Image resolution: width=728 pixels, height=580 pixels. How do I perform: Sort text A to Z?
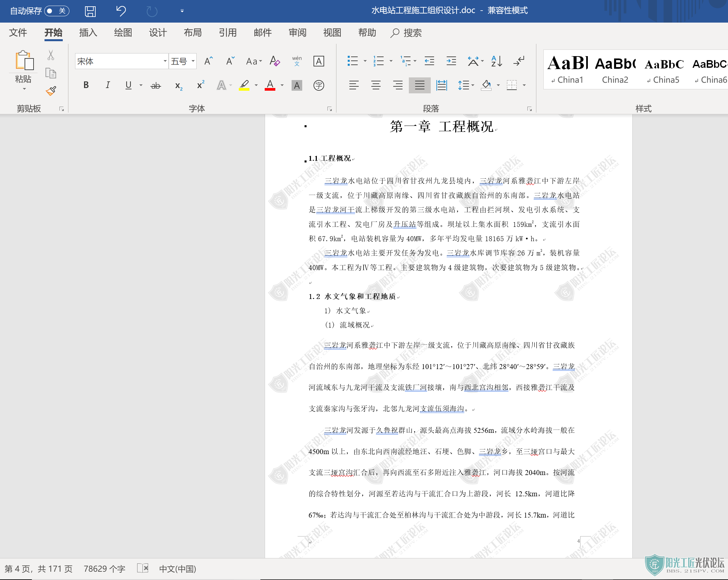point(497,61)
